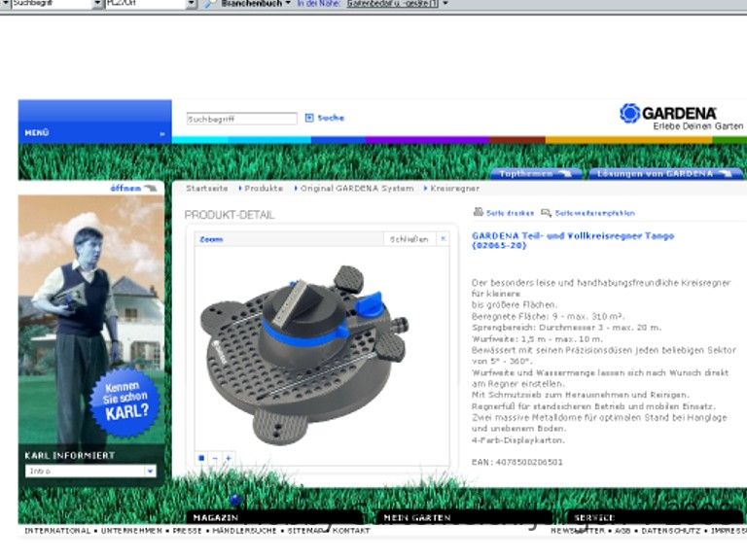Click the product title Teil- und Vollkreisregner Tango
The height and width of the screenshot is (560, 747).
[x=573, y=240]
